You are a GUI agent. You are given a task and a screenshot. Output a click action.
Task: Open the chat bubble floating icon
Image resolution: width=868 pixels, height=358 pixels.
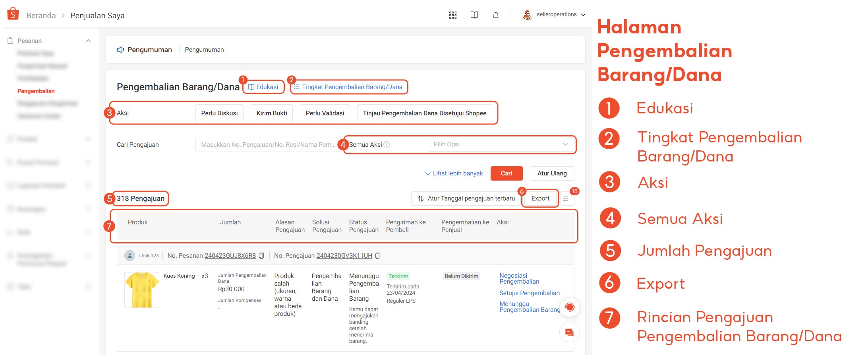[x=569, y=333]
